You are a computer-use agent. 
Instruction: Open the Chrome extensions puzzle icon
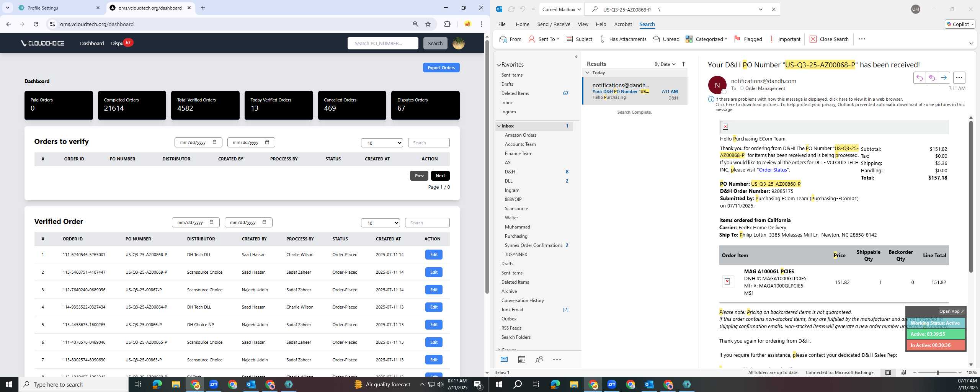point(447,24)
